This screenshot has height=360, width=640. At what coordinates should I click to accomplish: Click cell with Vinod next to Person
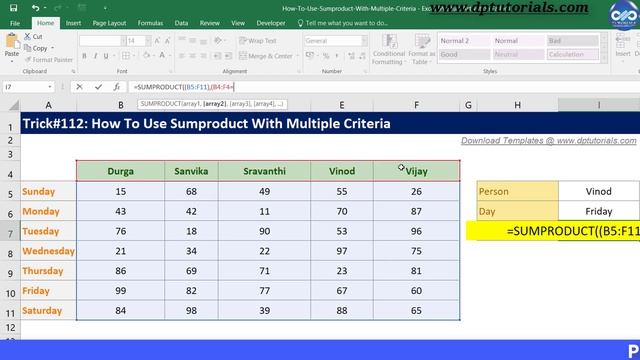pyautogui.click(x=598, y=191)
